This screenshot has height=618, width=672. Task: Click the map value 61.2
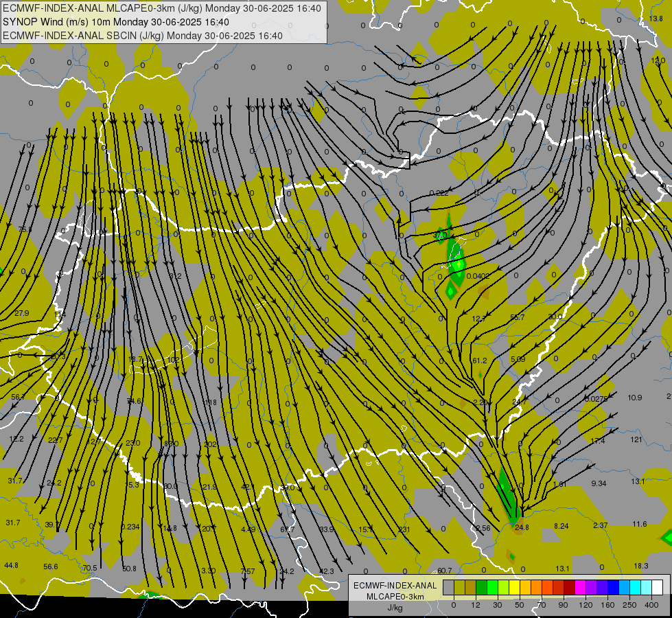(480, 360)
